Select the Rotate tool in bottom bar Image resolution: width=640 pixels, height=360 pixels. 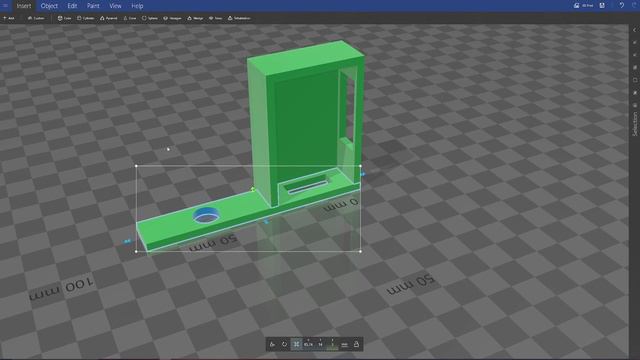[x=284, y=344]
